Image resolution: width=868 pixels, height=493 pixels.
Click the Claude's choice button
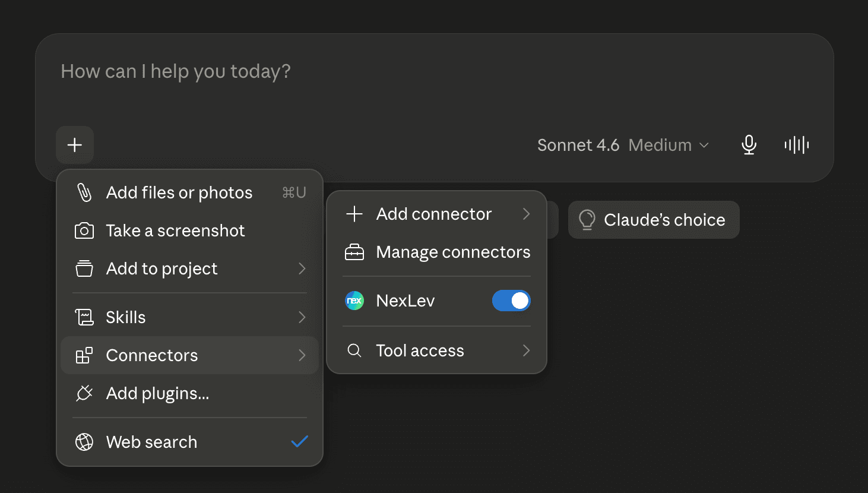tap(654, 220)
